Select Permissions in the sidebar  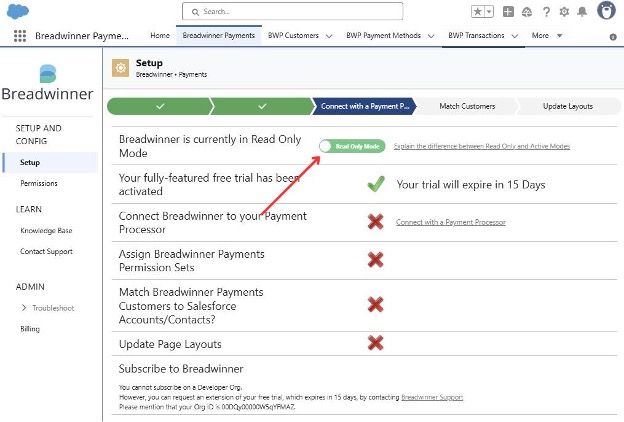(39, 184)
